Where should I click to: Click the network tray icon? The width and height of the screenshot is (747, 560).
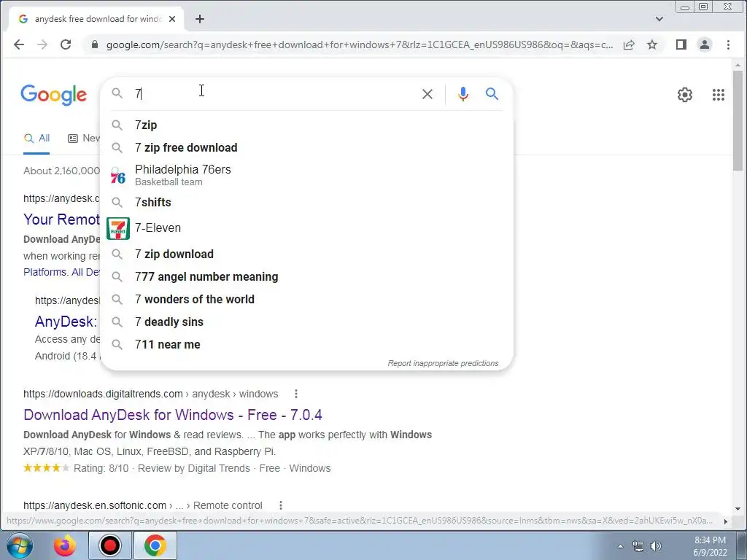pyautogui.click(x=638, y=546)
